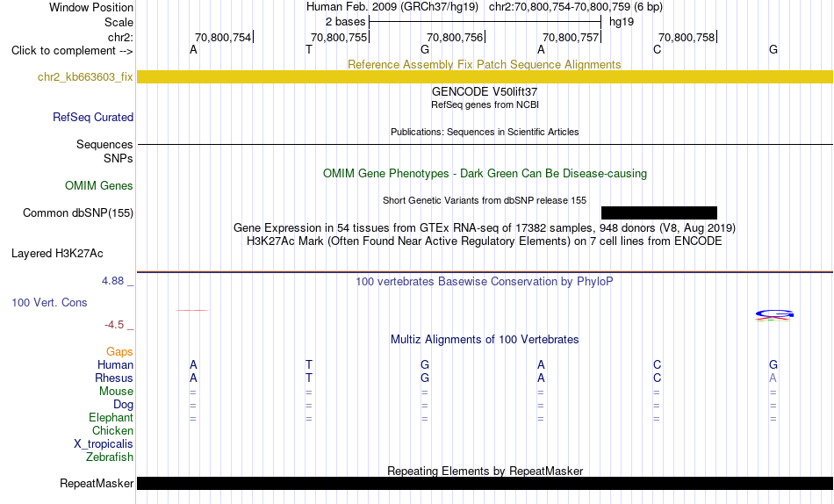Click the RepeatMasker track label
Viewport: 834px width, 504px height.
(x=97, y=483)
